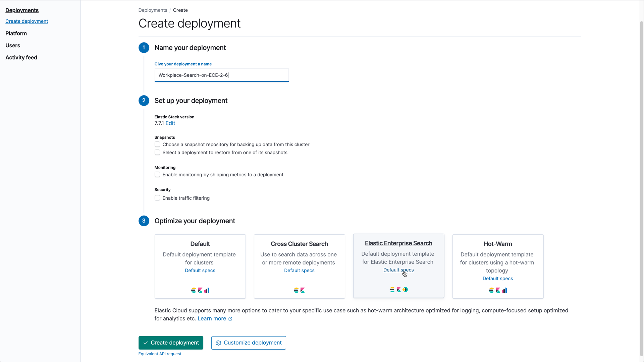This screenshot has height=362, width=644.
Task: Focus the deployment name input field
Action: 221,75
